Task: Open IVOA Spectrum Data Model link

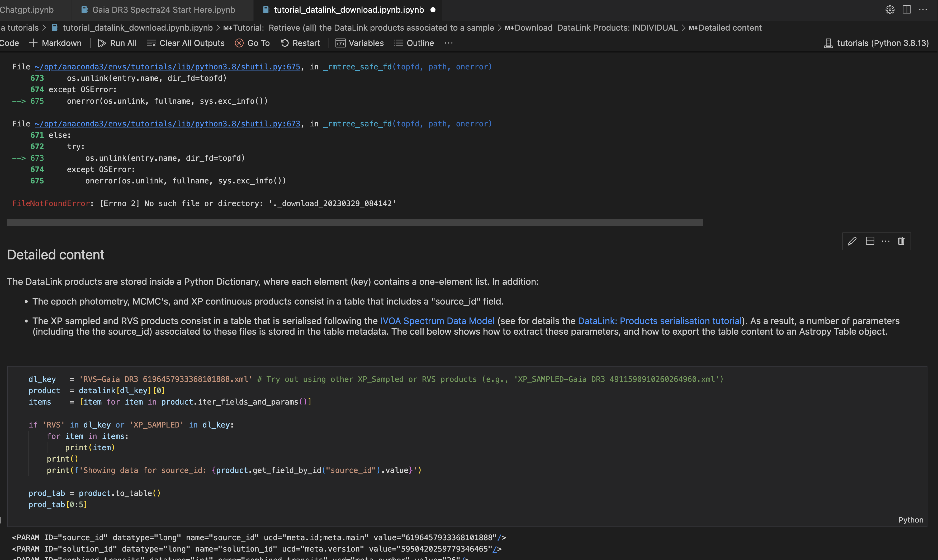Action: (437, 321)
